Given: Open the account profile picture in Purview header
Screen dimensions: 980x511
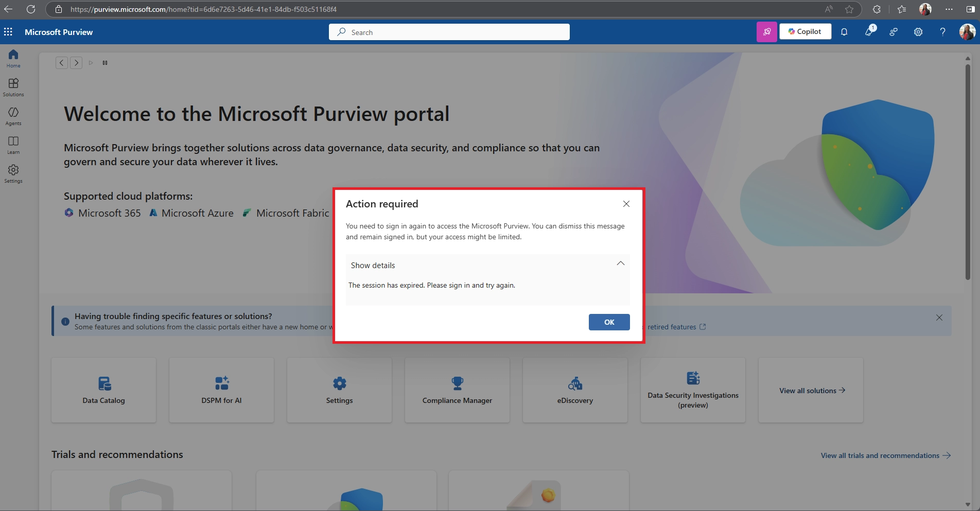Looking at the screenshot, I should pos(967,32).
